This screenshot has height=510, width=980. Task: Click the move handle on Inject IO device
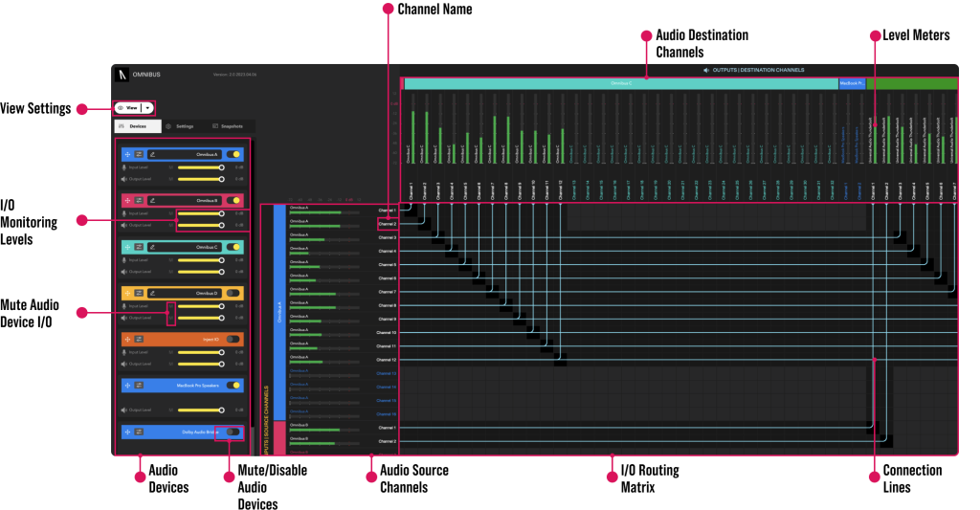click(127, 340)
